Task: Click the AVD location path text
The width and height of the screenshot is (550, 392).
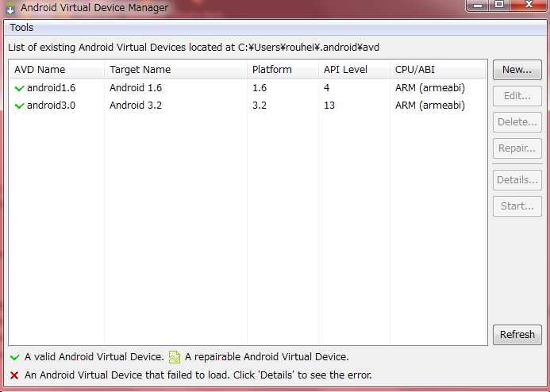Action: [x=309, y=48]
